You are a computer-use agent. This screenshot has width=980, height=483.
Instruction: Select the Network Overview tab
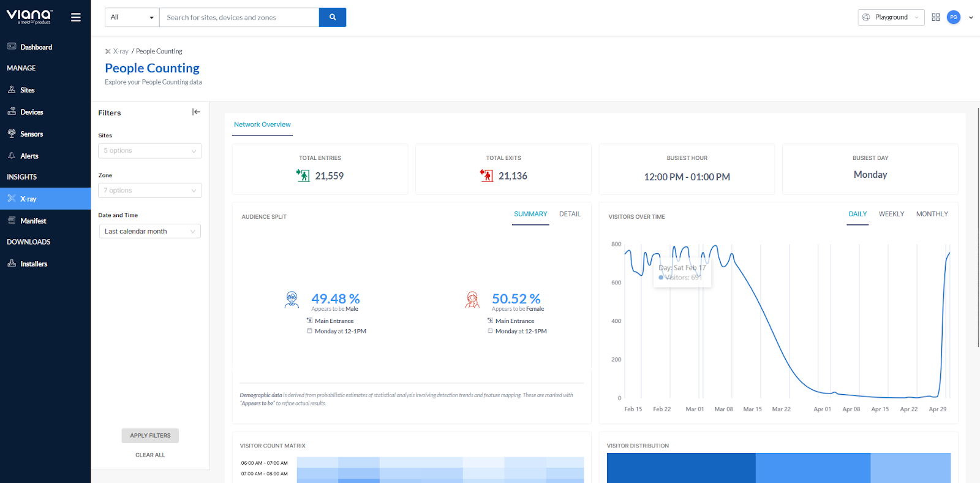pyautogui.click(x=262, y=124)
